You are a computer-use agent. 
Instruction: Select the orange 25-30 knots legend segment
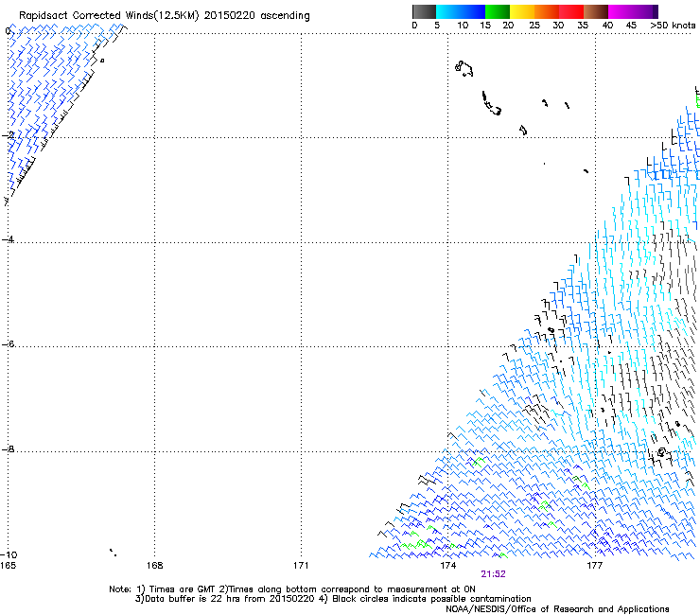(x=547, y=11)
